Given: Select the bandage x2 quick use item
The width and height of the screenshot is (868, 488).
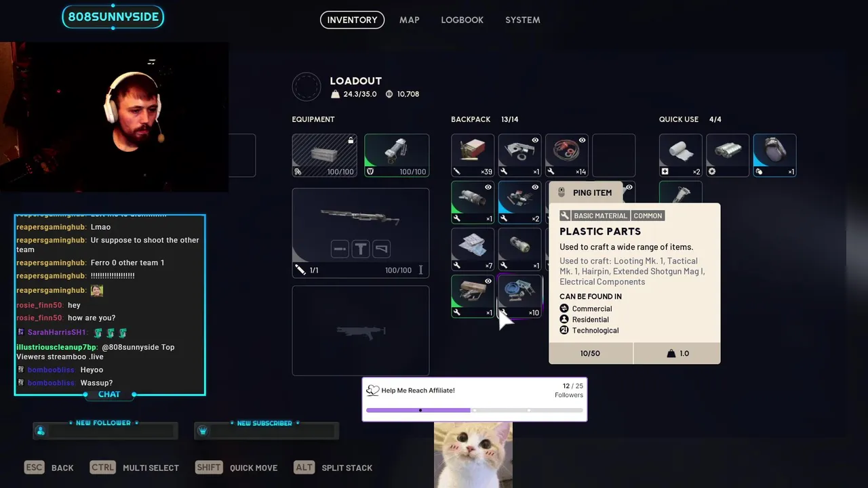Looking at the screenshot, I should [681, 155].
